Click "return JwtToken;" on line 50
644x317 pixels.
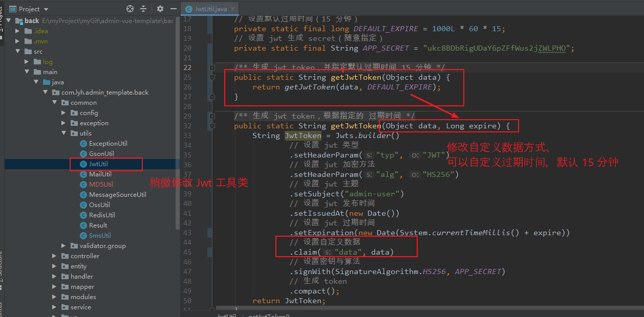pos(289,301)
